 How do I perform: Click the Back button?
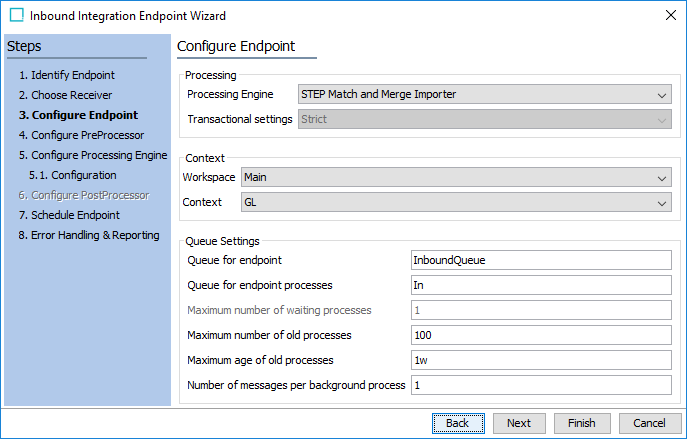(458, 423)
